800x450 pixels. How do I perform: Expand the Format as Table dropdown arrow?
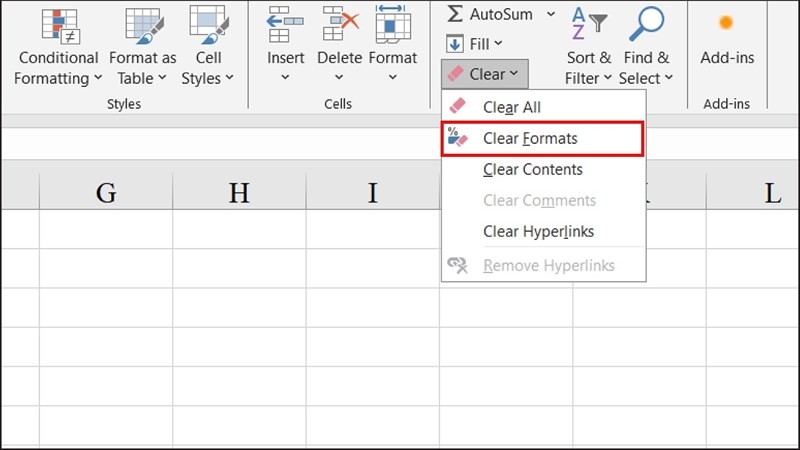[162, 78]
